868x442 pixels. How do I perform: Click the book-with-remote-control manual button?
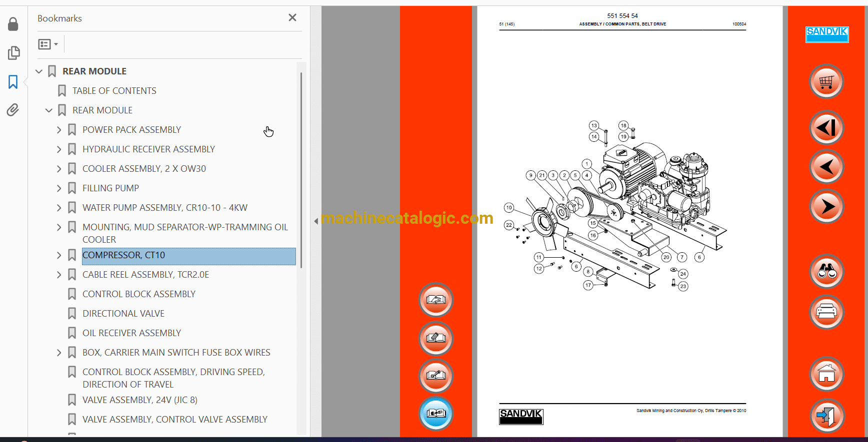(x=436, y=338)
